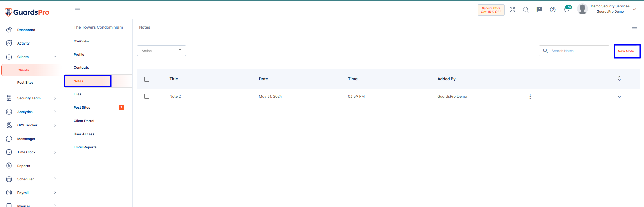Focus the Search Notes input field
This screenshot has width=644, height=207.
(x=574, y=51)
